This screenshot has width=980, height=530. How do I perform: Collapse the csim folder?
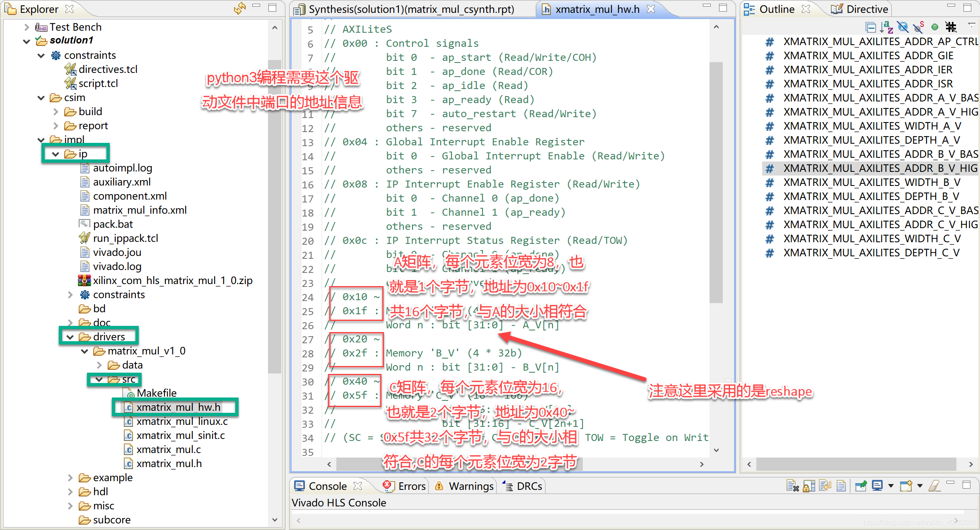tap(41, 98)
